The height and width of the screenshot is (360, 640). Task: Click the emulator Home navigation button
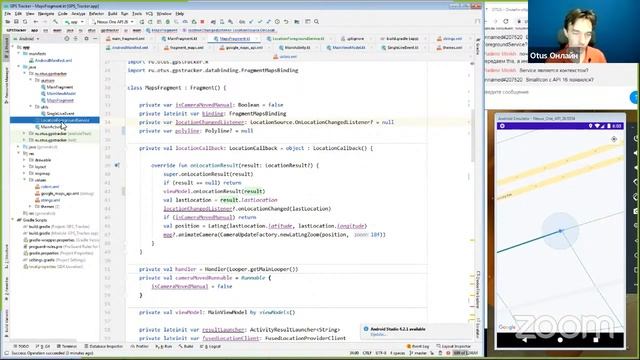(560, 340)
